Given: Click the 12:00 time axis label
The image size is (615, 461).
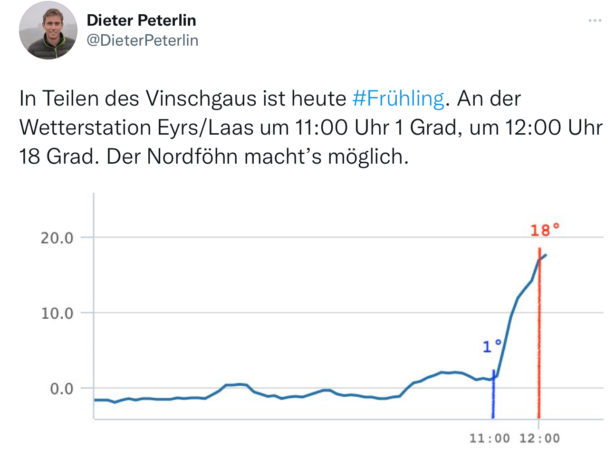Looking at the screenshot, I should pos(540,438).
